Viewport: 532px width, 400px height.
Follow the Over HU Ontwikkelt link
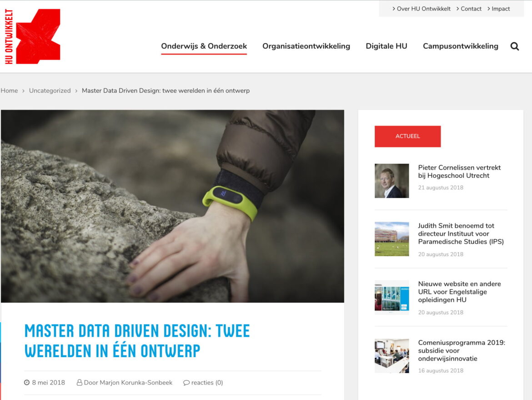click(x=423, y=9)
